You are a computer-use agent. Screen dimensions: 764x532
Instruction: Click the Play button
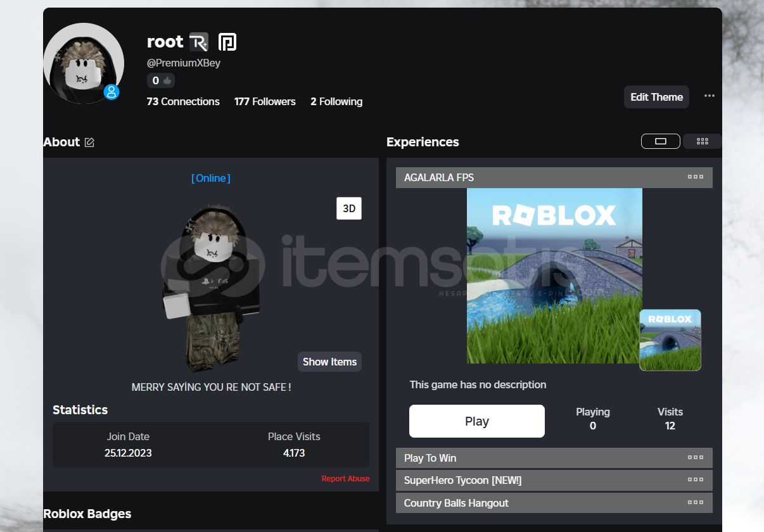pos(477,421)
